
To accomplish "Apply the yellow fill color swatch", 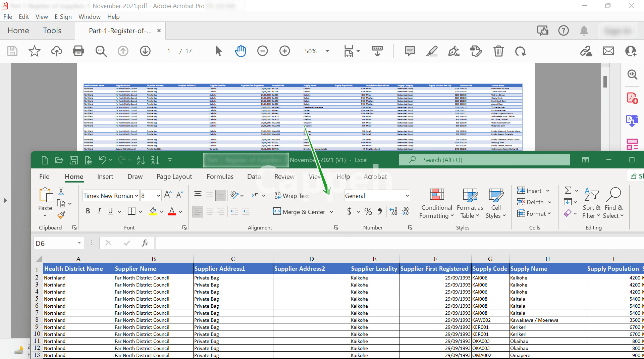I will (x=153, y=211).
